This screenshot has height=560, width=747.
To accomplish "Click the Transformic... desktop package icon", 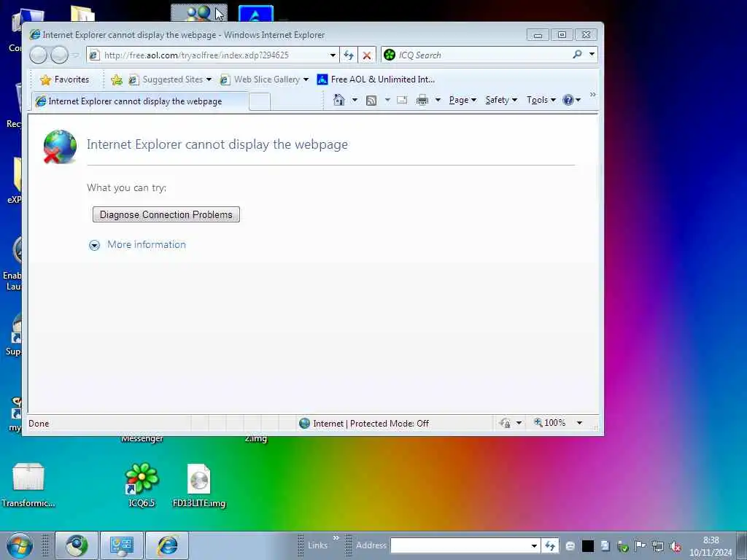I will (28, 486).
